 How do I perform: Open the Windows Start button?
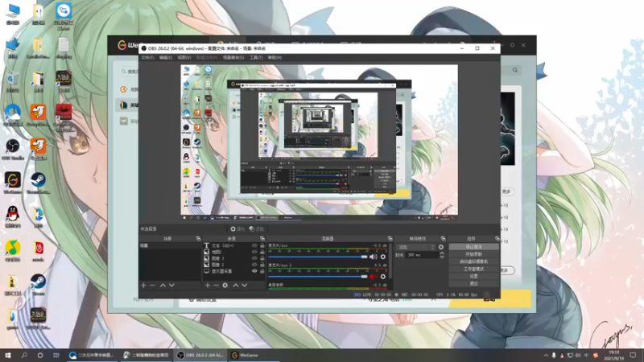[8, 356]
